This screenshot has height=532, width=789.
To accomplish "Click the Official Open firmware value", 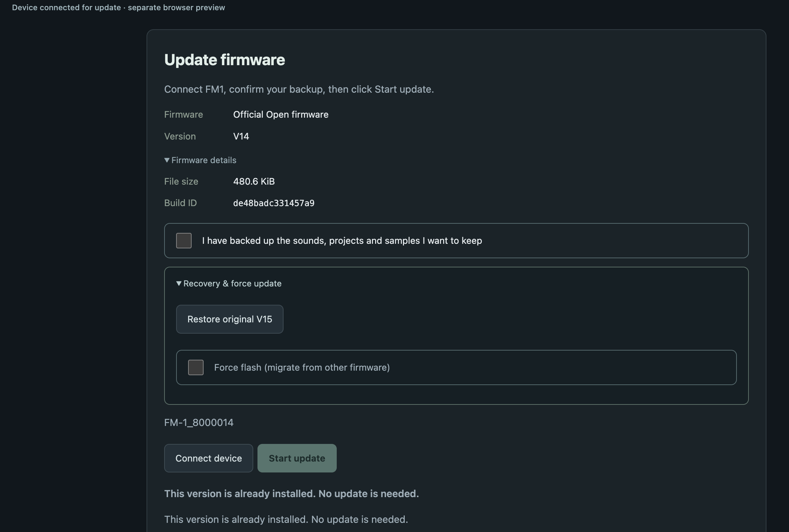I will coord(281,115).
